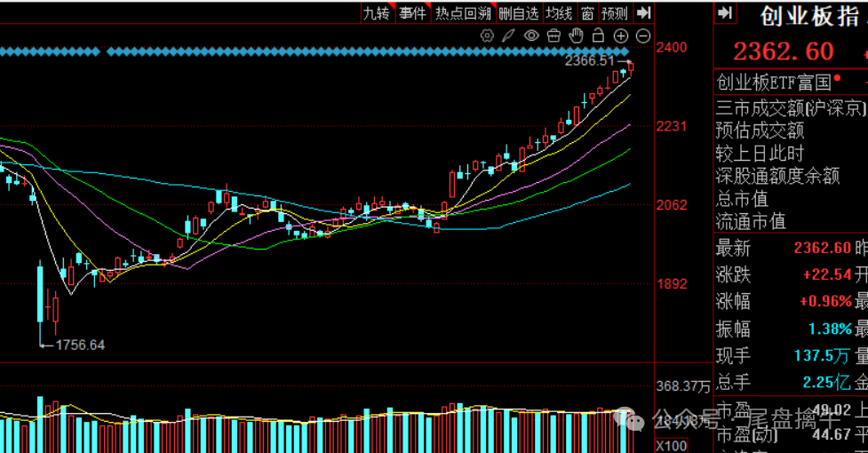Select the 三市成交额 row

click(x=792, y=107)
